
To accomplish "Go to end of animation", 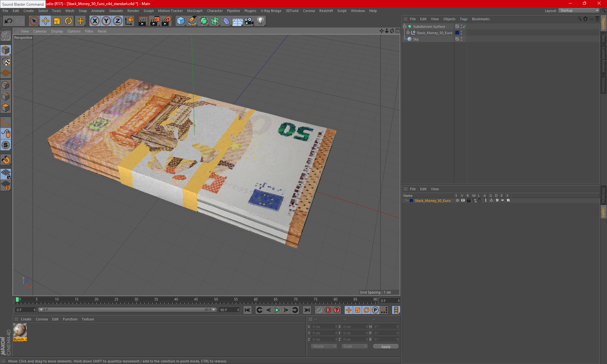I will point(307,310).
